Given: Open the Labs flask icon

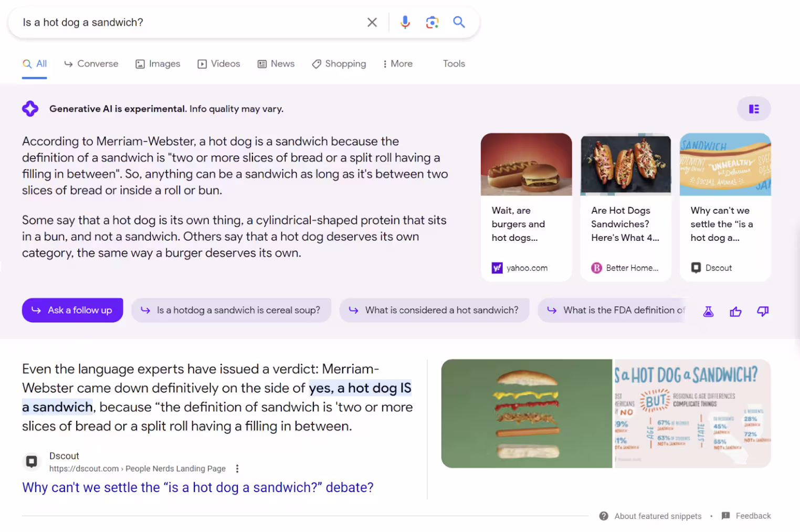Looking at the screenshot, I should [x=708, y=312].
